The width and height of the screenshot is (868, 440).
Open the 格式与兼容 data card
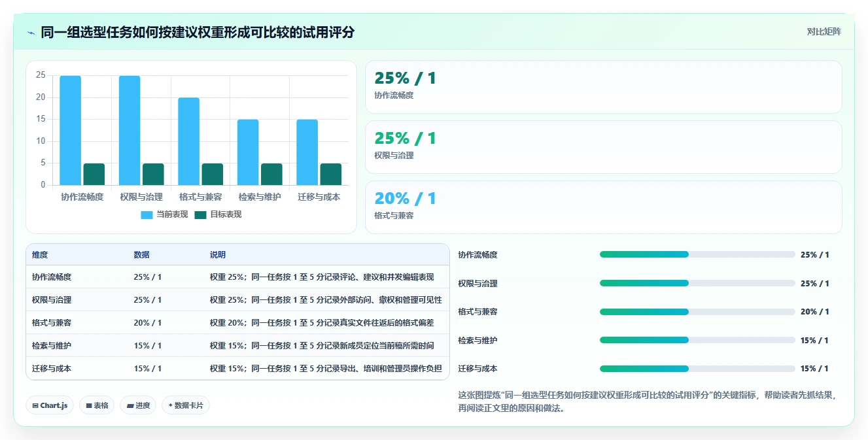tap(603, 207)
